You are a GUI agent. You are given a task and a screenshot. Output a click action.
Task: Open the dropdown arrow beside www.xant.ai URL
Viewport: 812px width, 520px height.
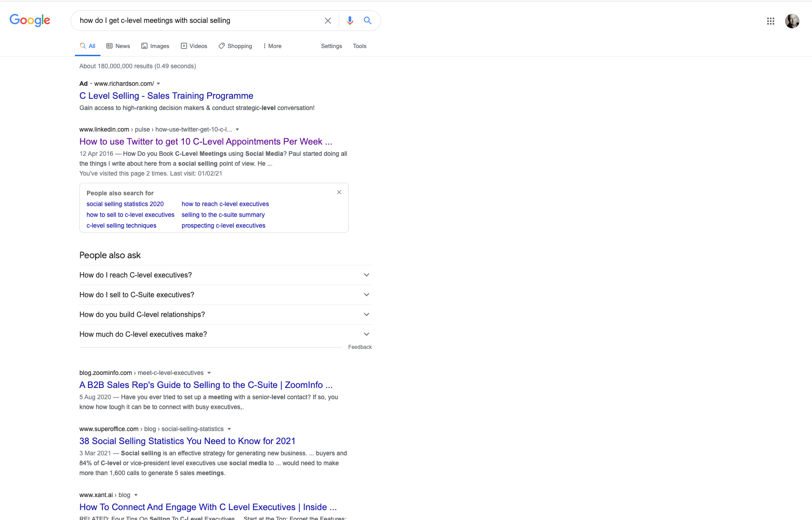pyautogui.click(x=136, y=495)
